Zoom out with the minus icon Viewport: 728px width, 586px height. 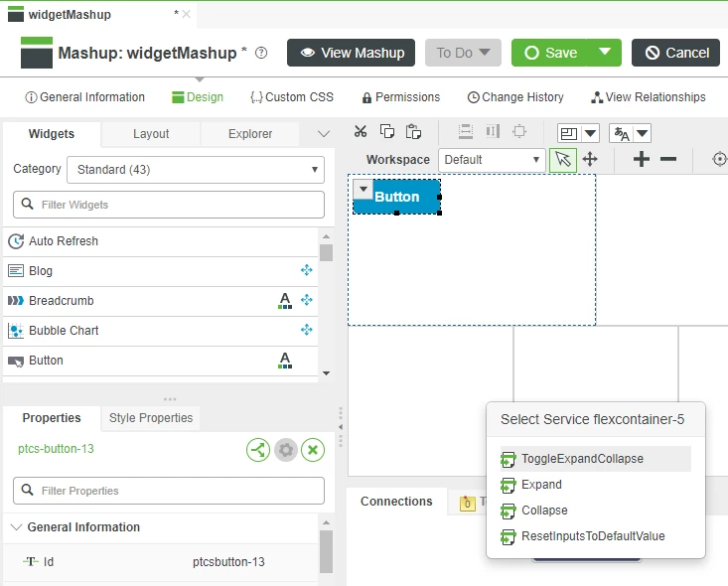[668, 159]
